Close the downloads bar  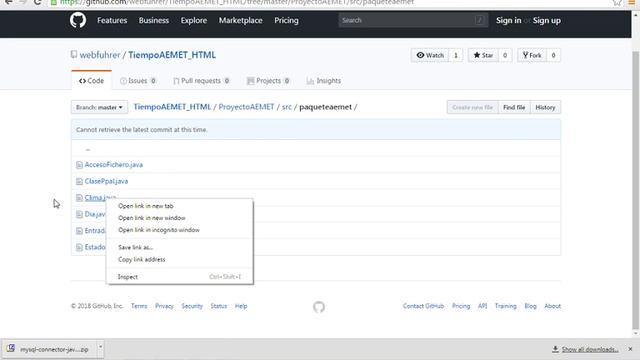coord(630,349)
